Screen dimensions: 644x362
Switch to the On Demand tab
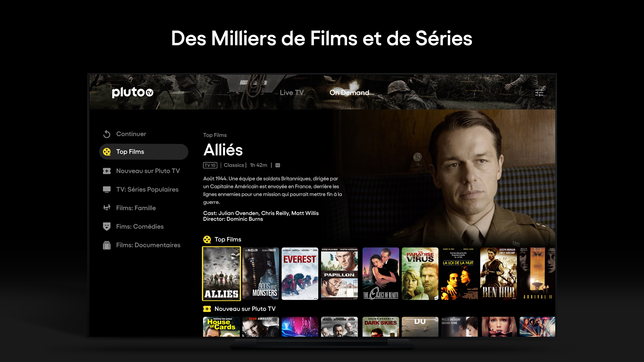point(349,93)
